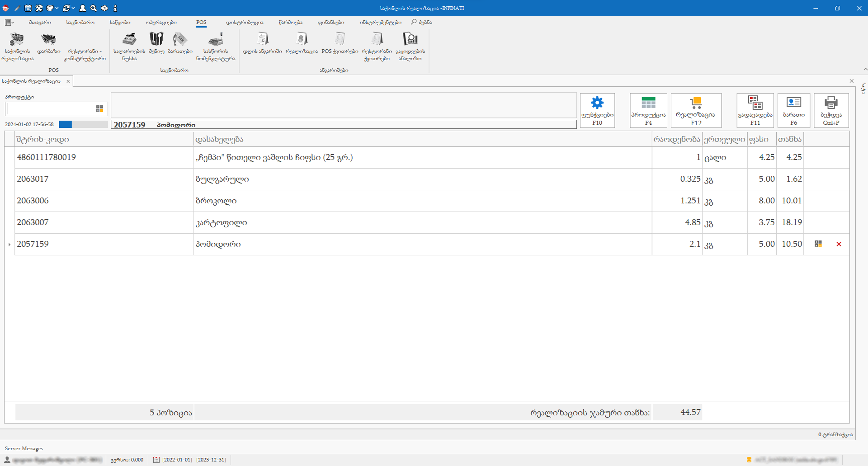Open გადავადება F11 postpone icon
Screen dimensions: 868x466
pos(755,110)
